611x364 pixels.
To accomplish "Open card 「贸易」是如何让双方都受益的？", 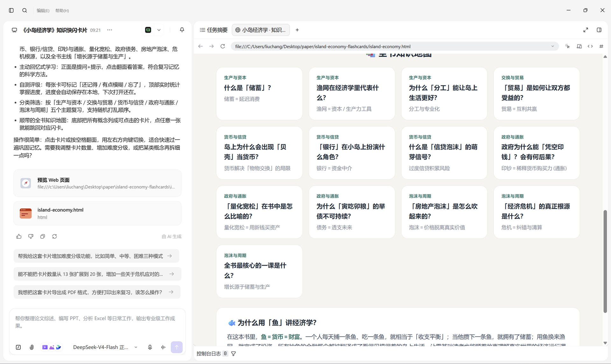I will (x=537, y=93).
